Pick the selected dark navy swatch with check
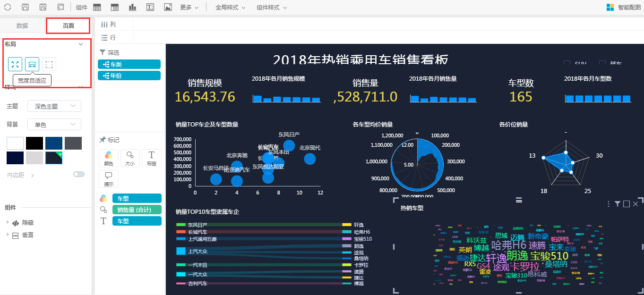This screenshot has height=295, width=644. (54, 158)
